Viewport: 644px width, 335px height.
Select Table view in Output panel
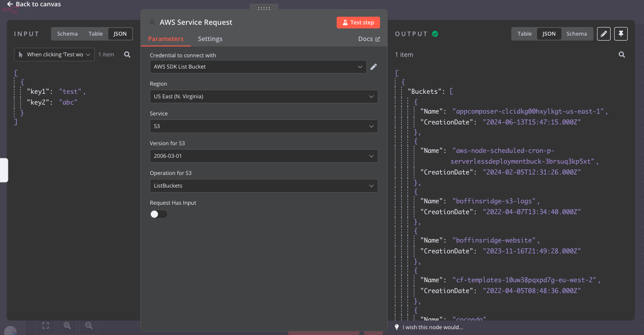524,34
